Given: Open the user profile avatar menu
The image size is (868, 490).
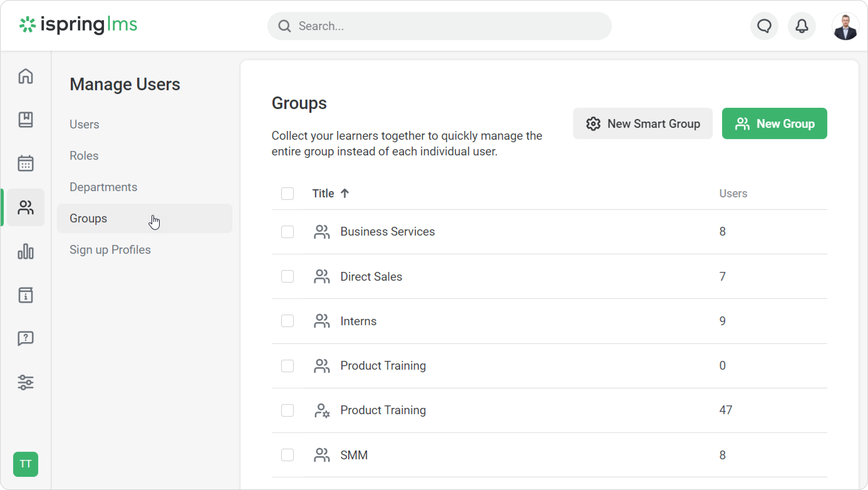Looking at the screenshot, I should 845,27.
